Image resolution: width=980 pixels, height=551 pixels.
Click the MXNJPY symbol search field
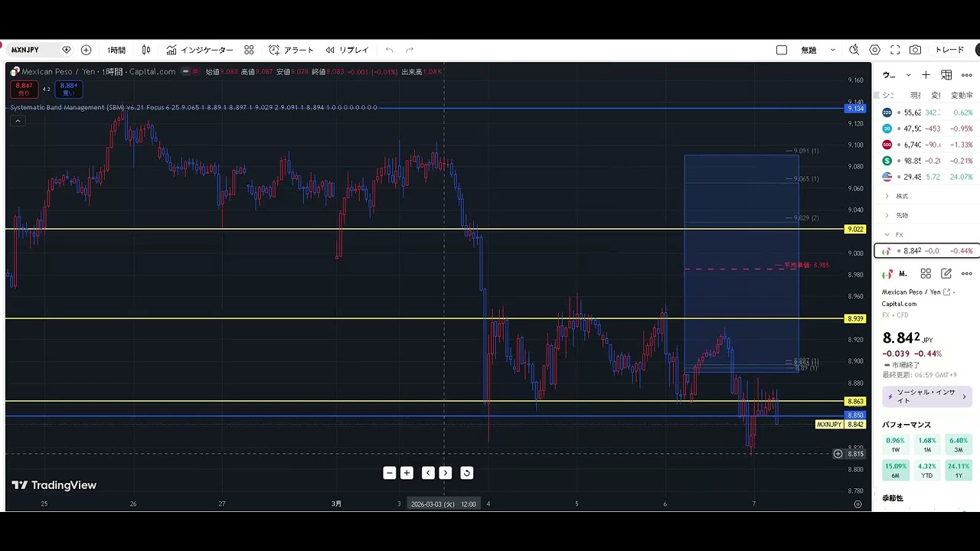31,50
